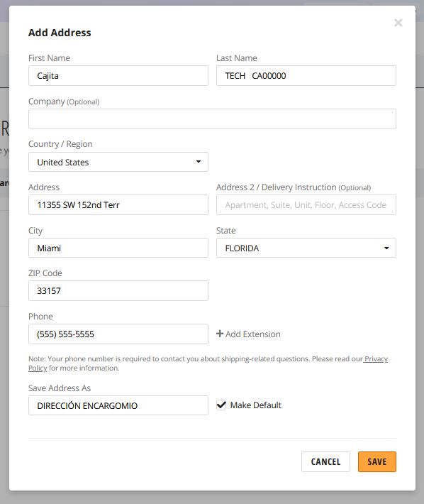Expand the State dropdown showing FLORIDA
The height and width of the screenshot is (504, 424).
pyautogui.click(x=306, y=248)
